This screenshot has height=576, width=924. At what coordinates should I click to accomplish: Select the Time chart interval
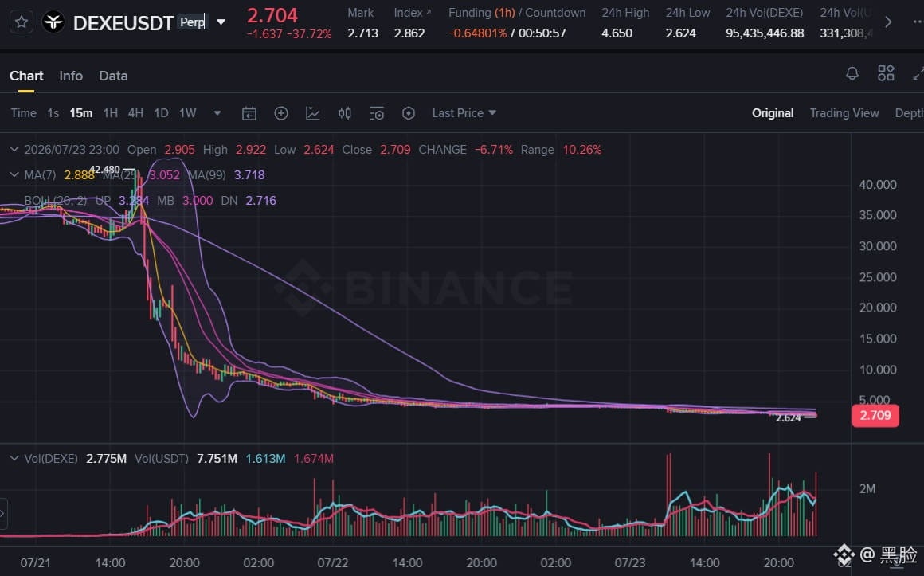click(24, 112)
